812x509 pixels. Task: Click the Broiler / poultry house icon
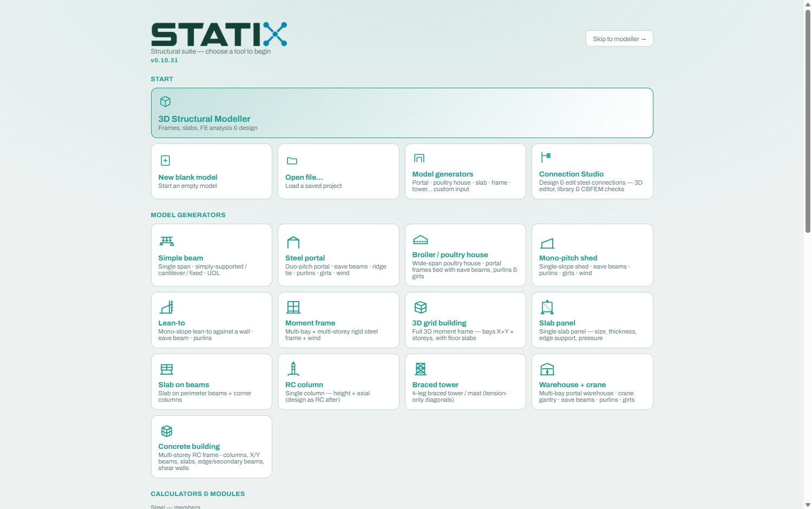point(421,239)
